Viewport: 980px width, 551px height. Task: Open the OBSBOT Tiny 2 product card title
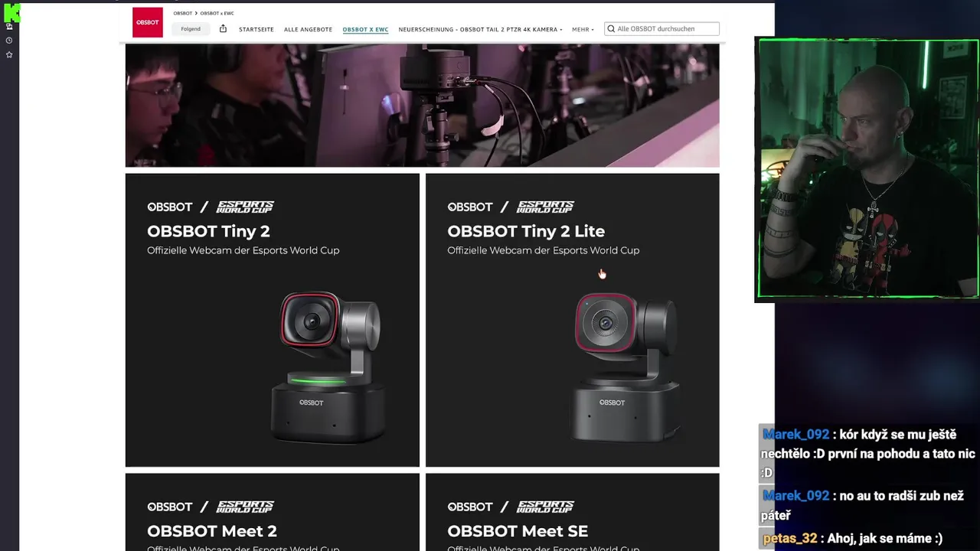pyautogui.click(x=208, y=231)
